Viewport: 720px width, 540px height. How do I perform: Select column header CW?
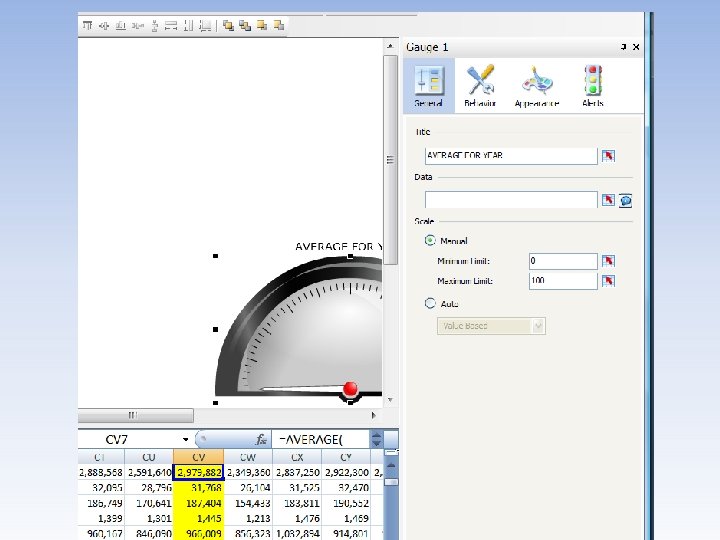(x=248, y=457)
